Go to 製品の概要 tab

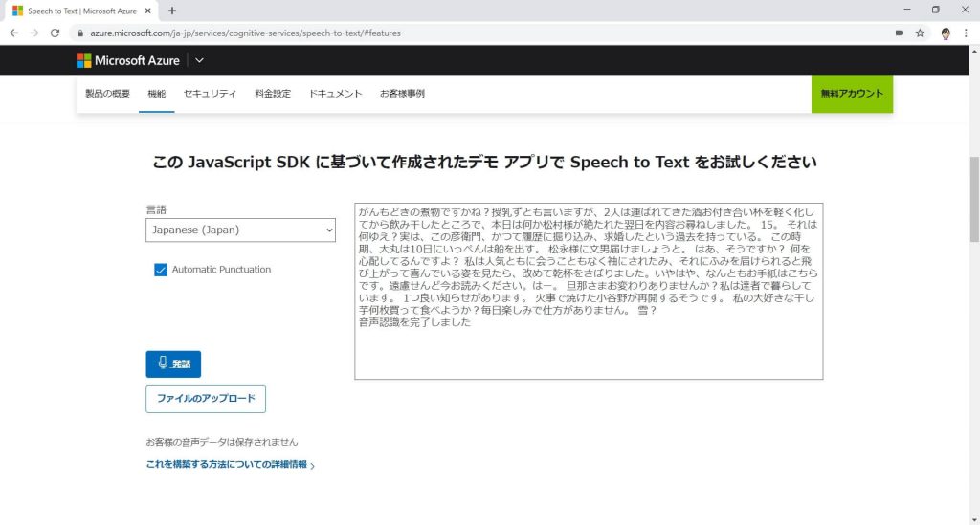(107, 94)
